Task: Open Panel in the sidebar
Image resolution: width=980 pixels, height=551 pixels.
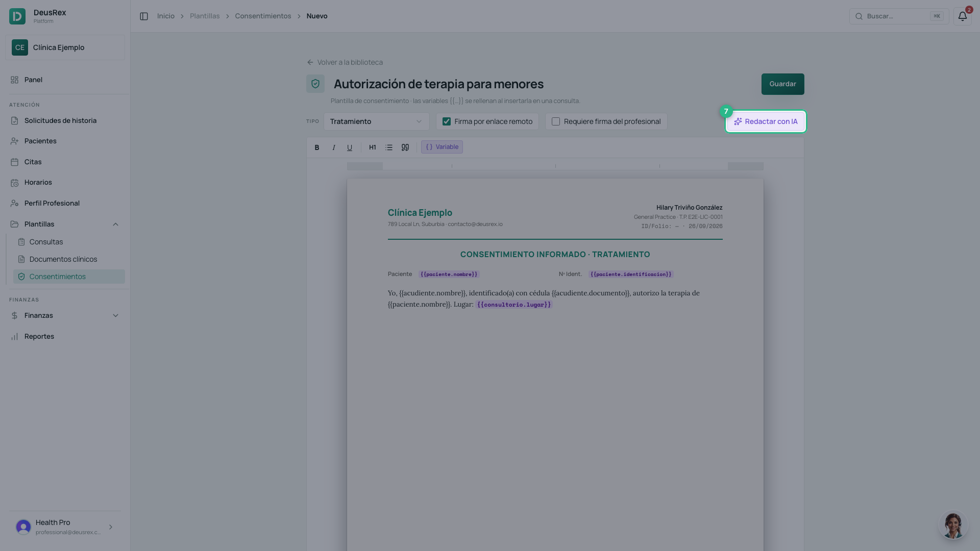Action: [x=65, y=80]
